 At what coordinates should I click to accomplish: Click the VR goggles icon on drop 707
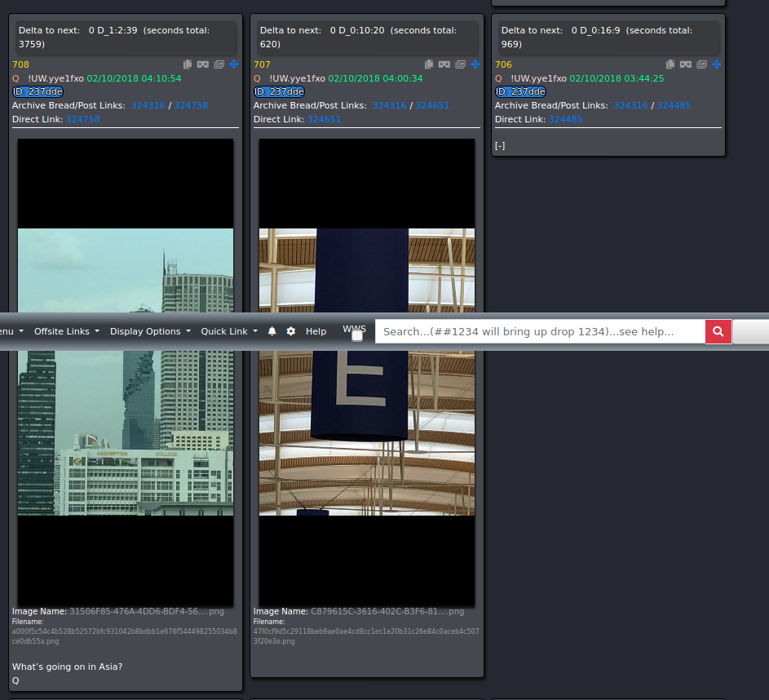coord(444,64)
